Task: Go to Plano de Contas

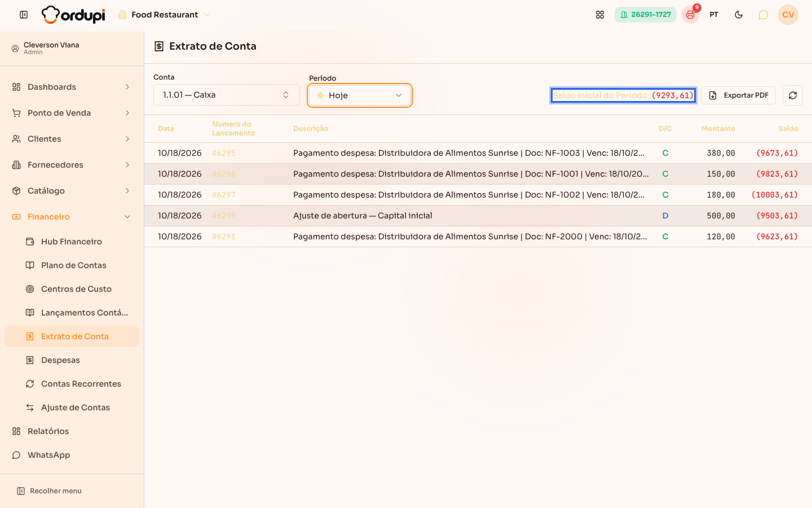Action: [x=72, y=265]
